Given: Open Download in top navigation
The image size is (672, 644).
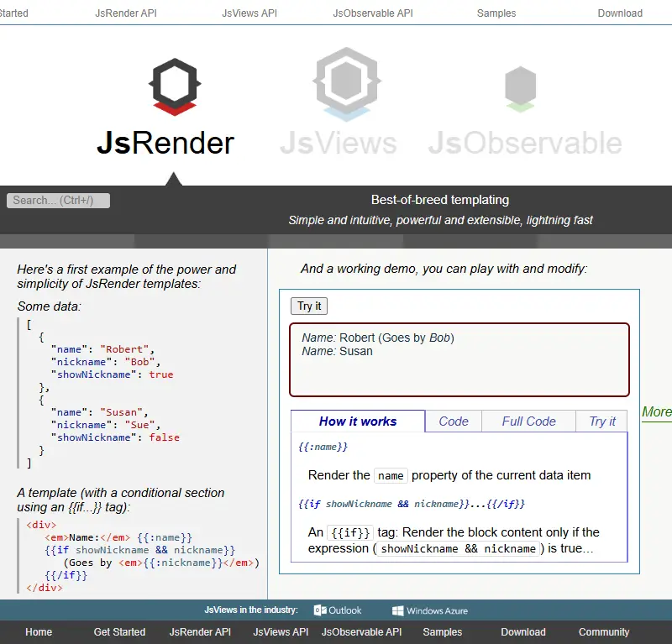Looking at the screenshot, I should 620,13.
